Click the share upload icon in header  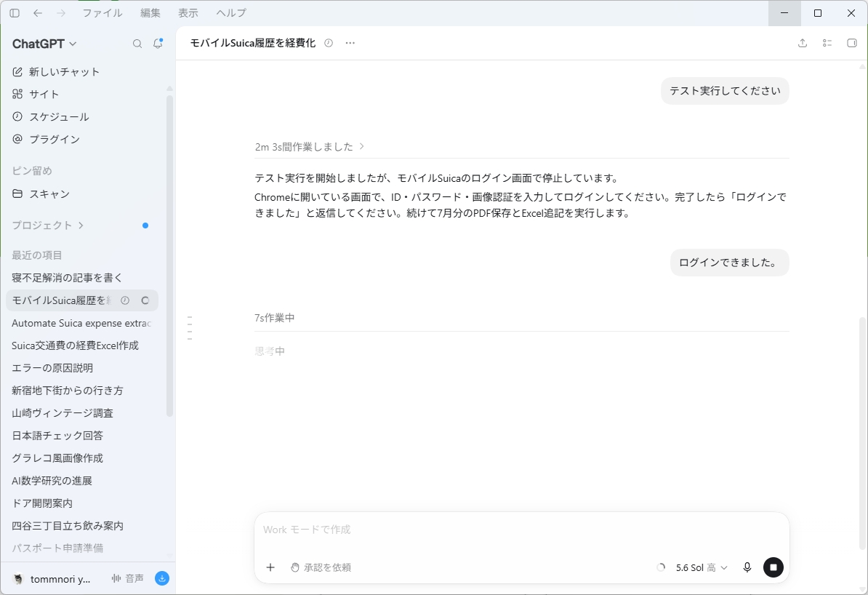point(803,43)
